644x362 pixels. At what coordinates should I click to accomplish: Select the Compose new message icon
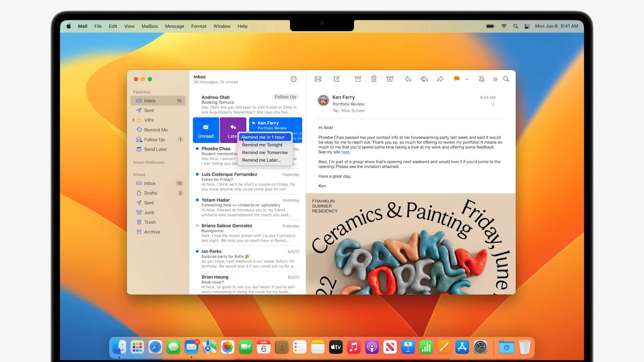(336, 79)
